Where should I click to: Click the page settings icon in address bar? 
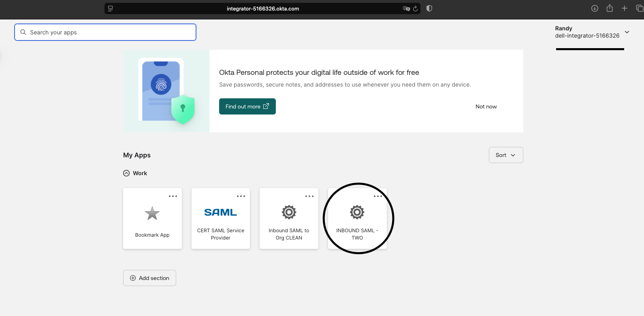111,8
